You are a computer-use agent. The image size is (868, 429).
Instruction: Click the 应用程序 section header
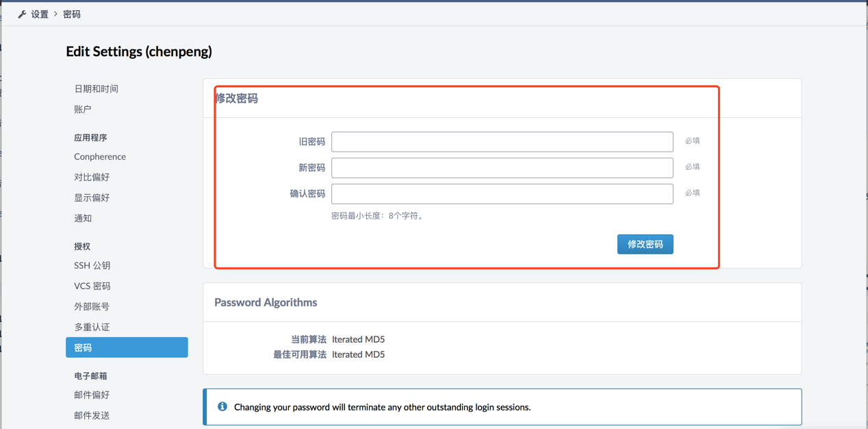[90, 138]
